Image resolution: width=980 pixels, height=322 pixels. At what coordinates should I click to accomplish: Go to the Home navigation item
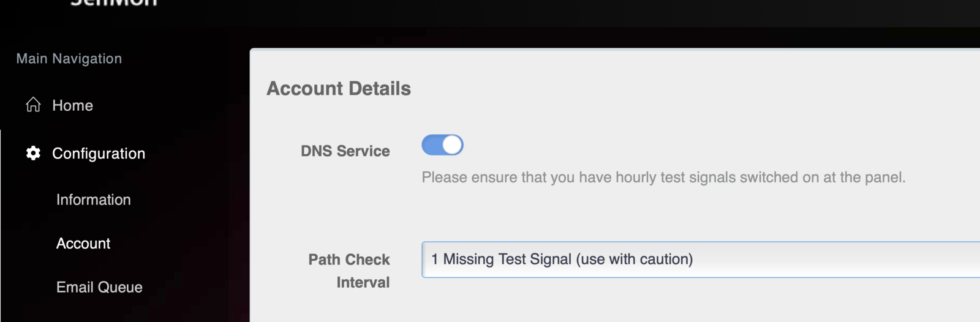(72, 105)
